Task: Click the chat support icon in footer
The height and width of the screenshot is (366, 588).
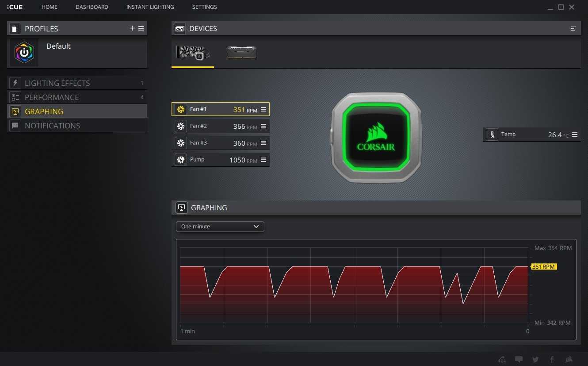Action: tap(519, 359)
